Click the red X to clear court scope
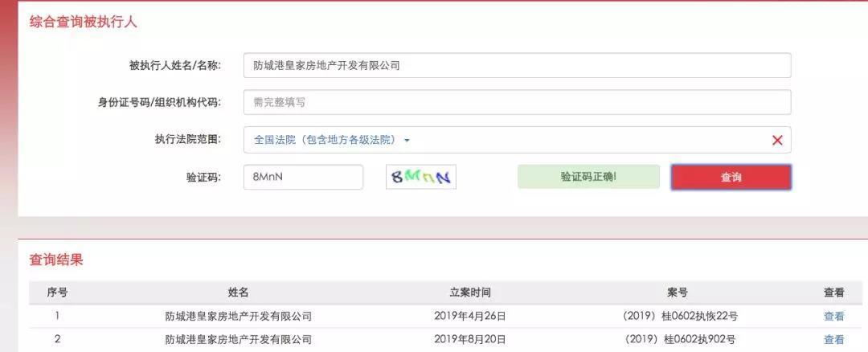Image resolution: width=868 pixels, height=352 pixels. 776,140
